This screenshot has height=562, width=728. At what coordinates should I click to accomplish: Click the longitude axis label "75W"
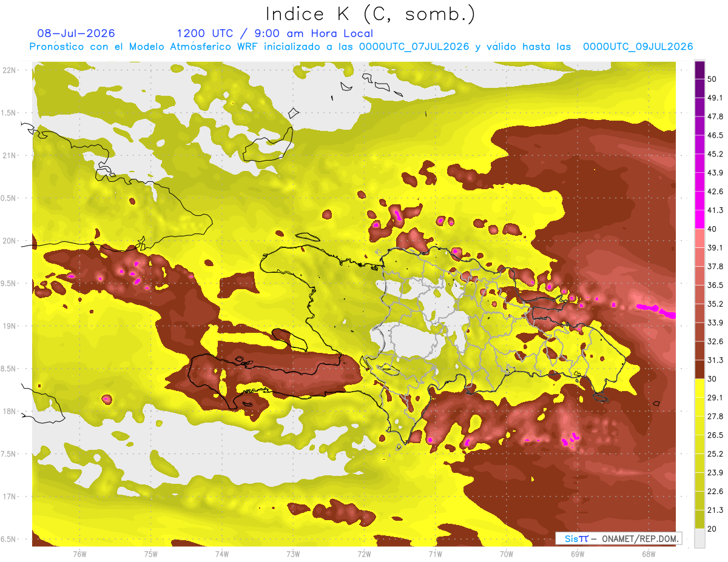point(151,554)
